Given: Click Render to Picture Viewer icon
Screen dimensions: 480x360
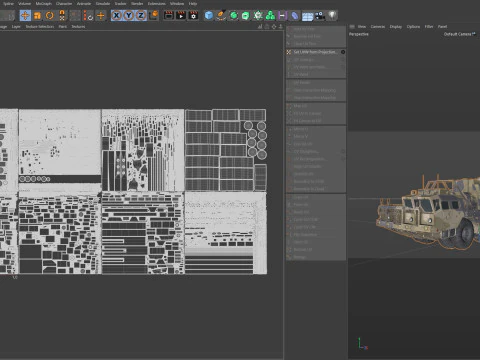Looking at the screenshot, I should [181, 16].
